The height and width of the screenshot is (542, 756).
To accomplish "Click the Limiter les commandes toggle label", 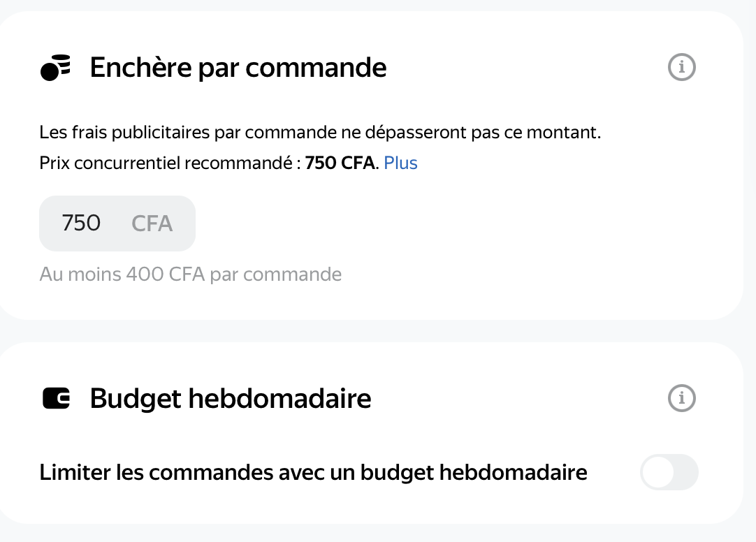I will 313,472.
